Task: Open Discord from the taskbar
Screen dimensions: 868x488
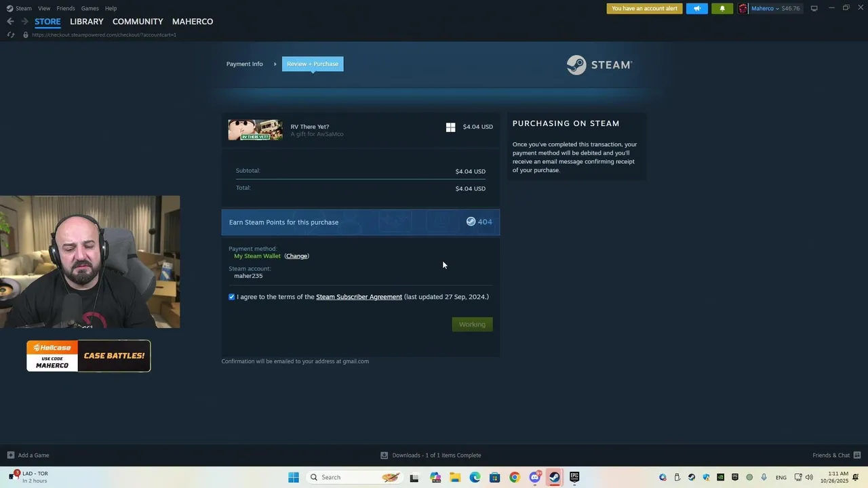Action: 535,477
